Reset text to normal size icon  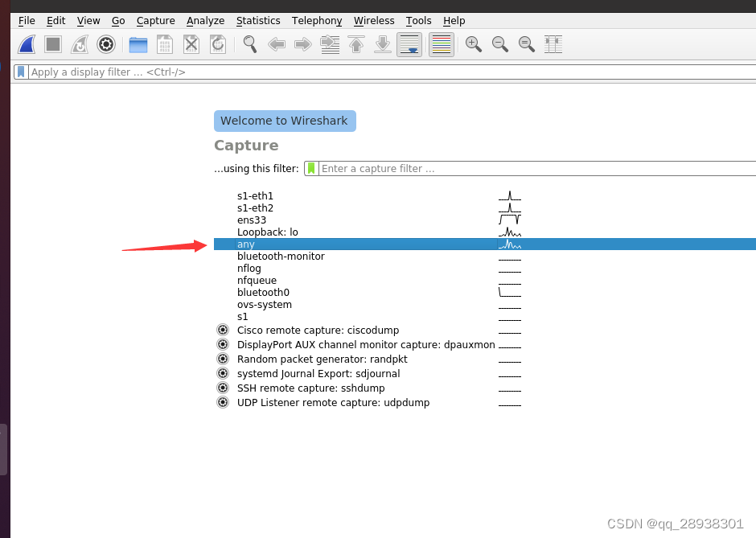tap(527, 44)
